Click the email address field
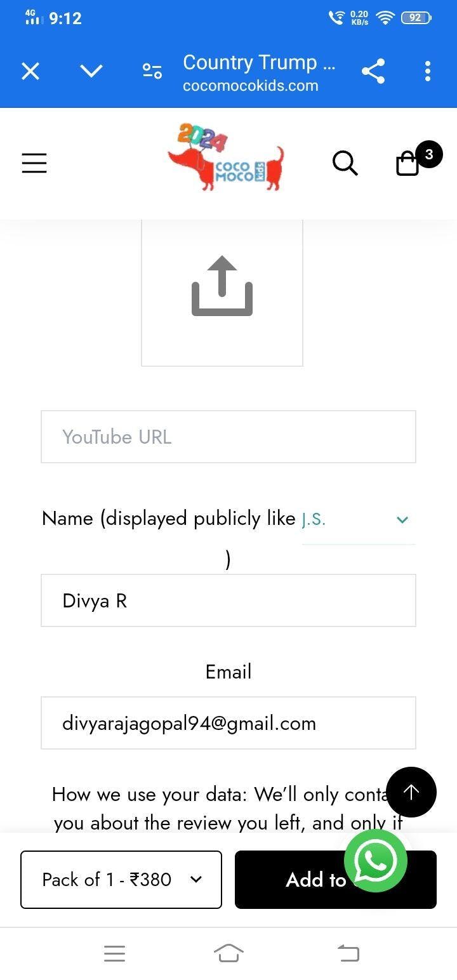 click(x=228, y=723)
